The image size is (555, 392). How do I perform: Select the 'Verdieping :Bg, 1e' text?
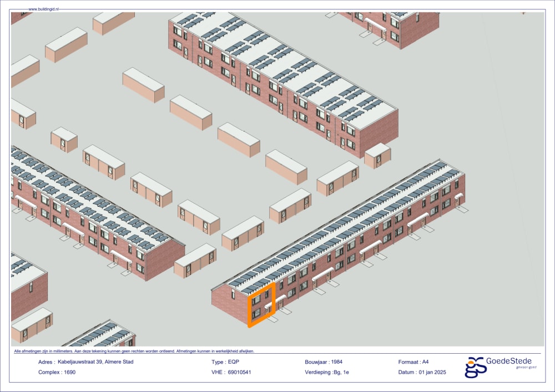(x=327, y=372)
